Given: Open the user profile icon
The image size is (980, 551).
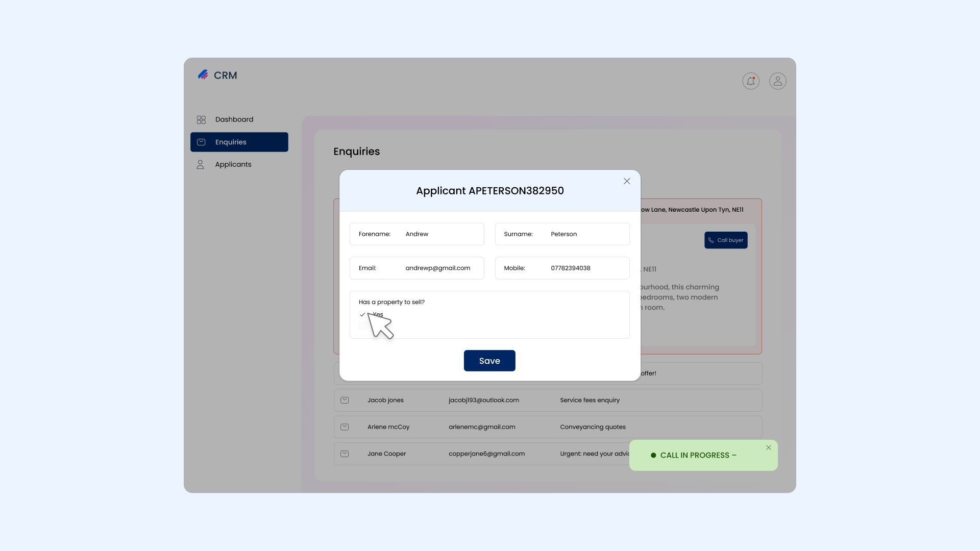Looking at the screenshot, I should coord(777,81).
